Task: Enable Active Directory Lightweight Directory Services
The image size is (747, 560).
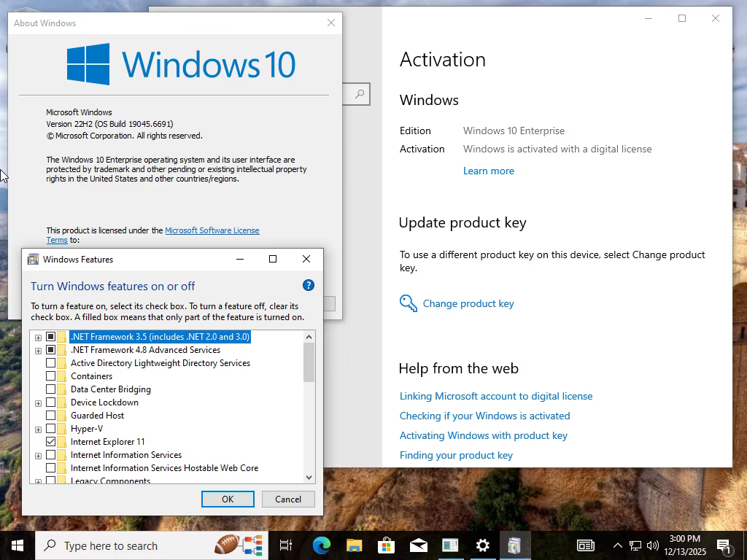Action: tap(50, 363)
